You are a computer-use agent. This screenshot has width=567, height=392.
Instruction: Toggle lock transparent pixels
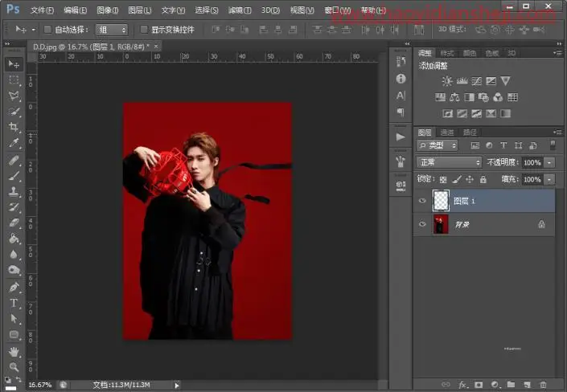443,179
